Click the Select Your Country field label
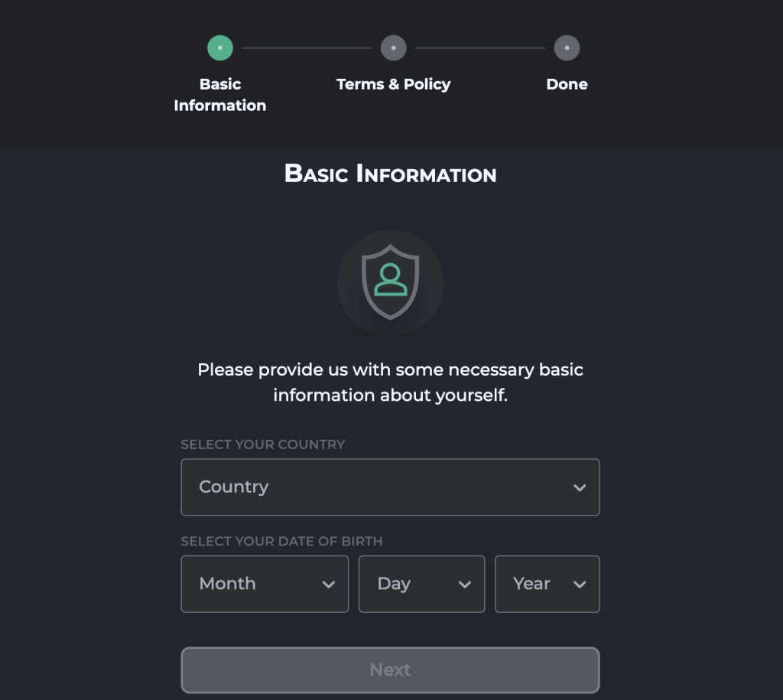783x700 pixels. point(263,444)
